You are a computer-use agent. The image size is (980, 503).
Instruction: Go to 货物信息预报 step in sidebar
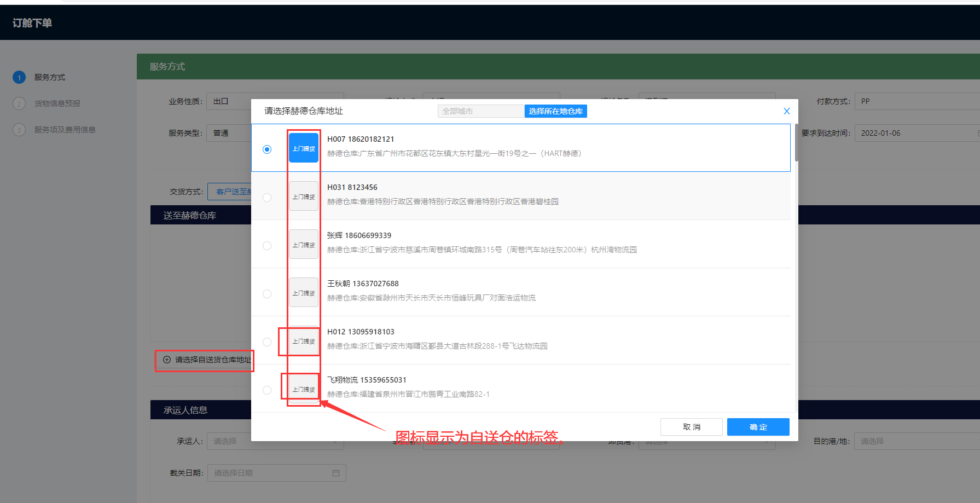[57, 103]
